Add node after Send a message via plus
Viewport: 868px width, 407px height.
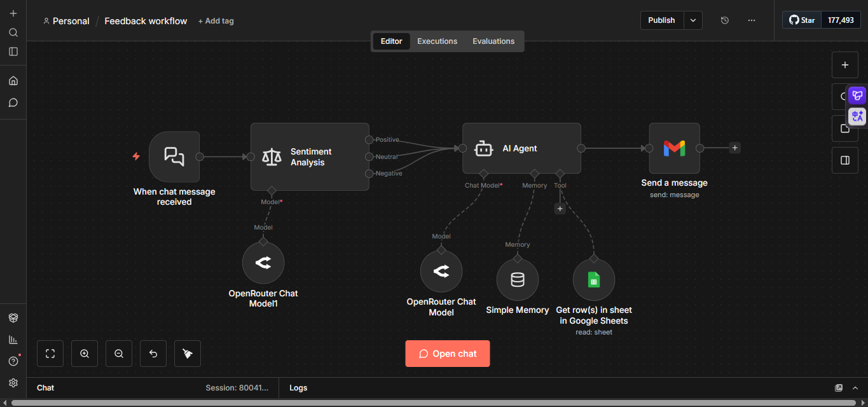pyautogui.click(x=734, y=148)
